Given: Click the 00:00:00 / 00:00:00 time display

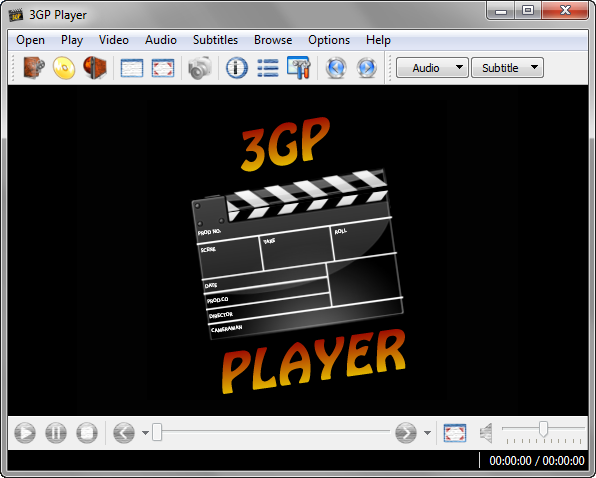Looking at the screenshot, I should click(x=537, y=461).
